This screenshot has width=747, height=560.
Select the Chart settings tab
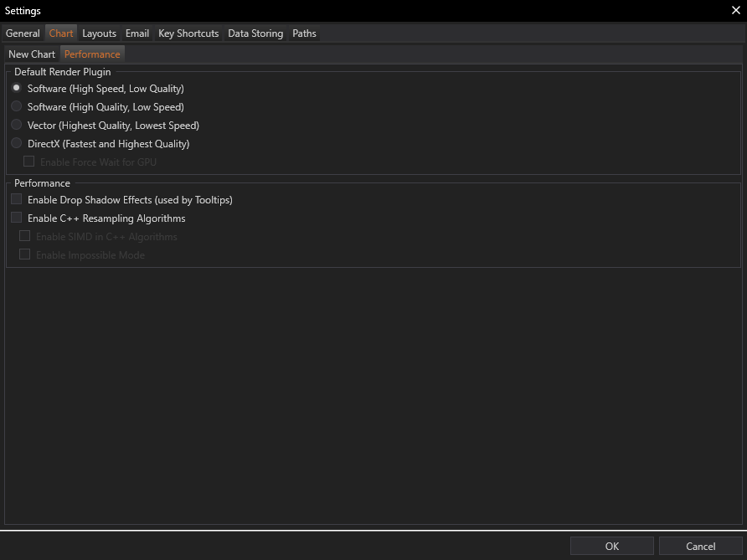[x=61, y=33]
